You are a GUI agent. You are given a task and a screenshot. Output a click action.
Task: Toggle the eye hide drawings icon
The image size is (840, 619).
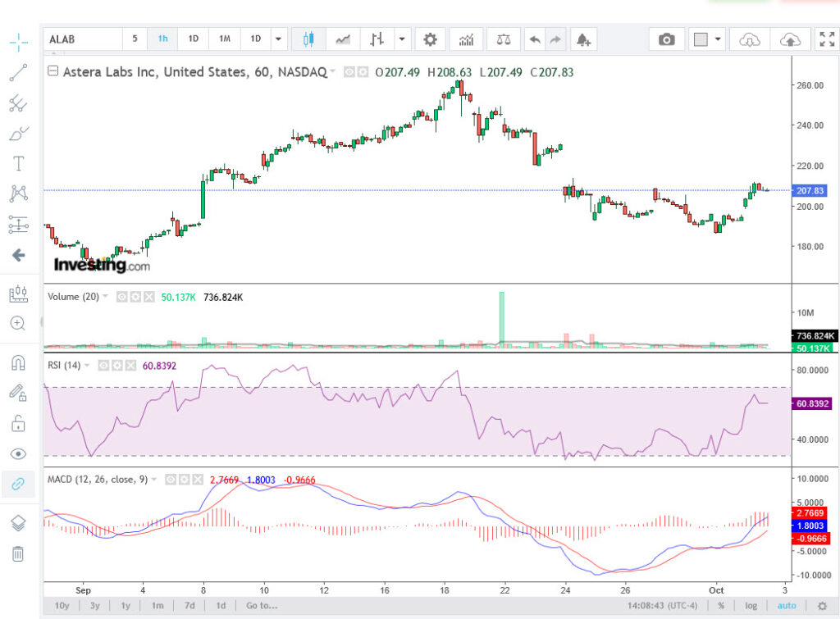tap(18, 453)
